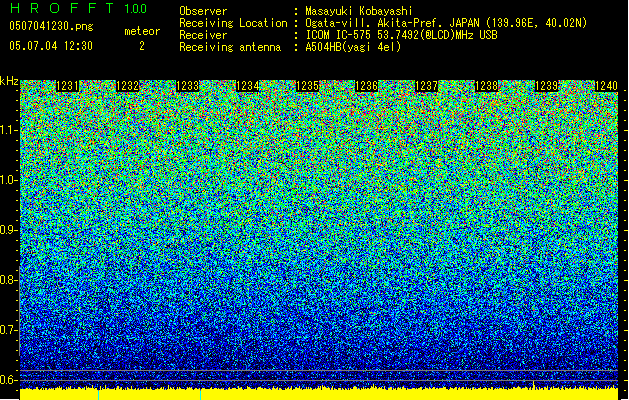The width and height of the screenshot is (629, 400).
Task: Click the HROFFT 1.0.0 title text
Action: click(x=78, y=8)
